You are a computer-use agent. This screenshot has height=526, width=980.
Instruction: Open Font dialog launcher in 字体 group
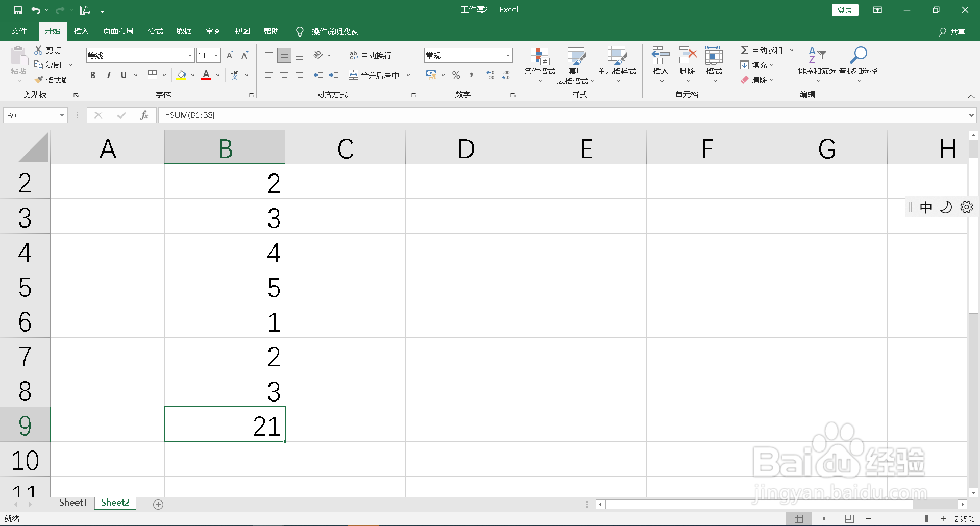pos(252,95)
